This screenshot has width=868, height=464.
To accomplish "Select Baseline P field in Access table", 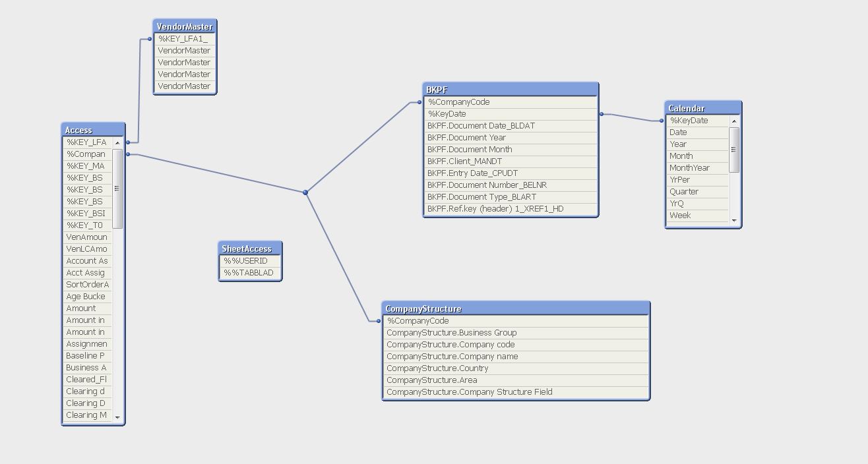I will click(x=88, y=356).
